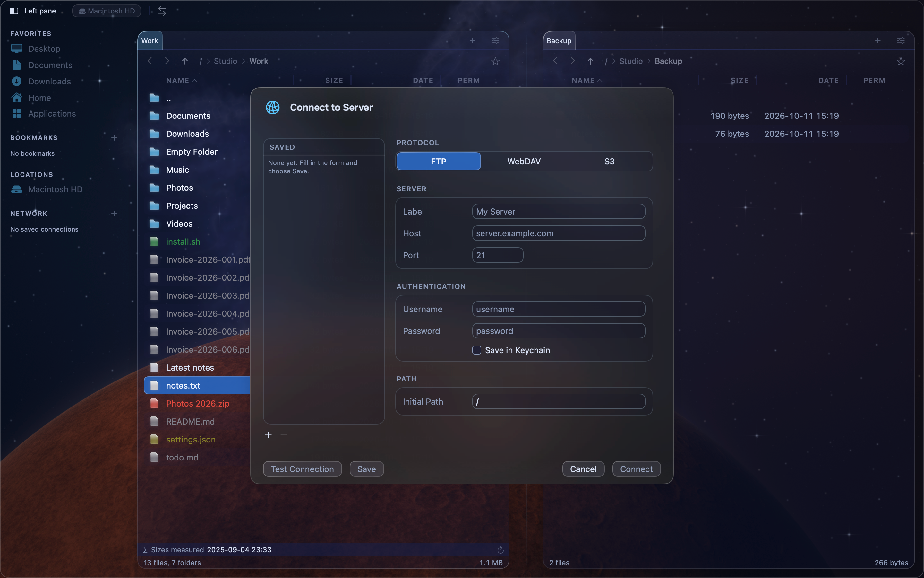Screen dimensions: 924x578
Task: Click the Save button in the dialog
Action: 366,469
